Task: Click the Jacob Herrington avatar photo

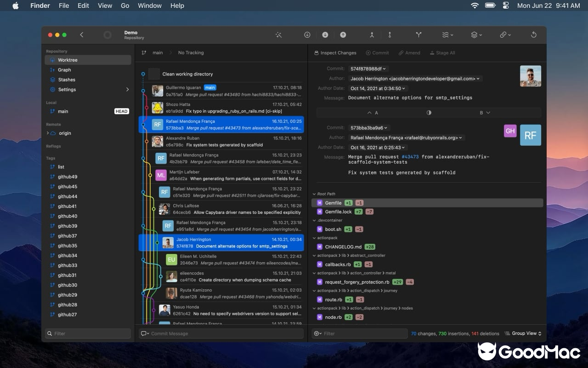Action: click(x=531, y=76)
